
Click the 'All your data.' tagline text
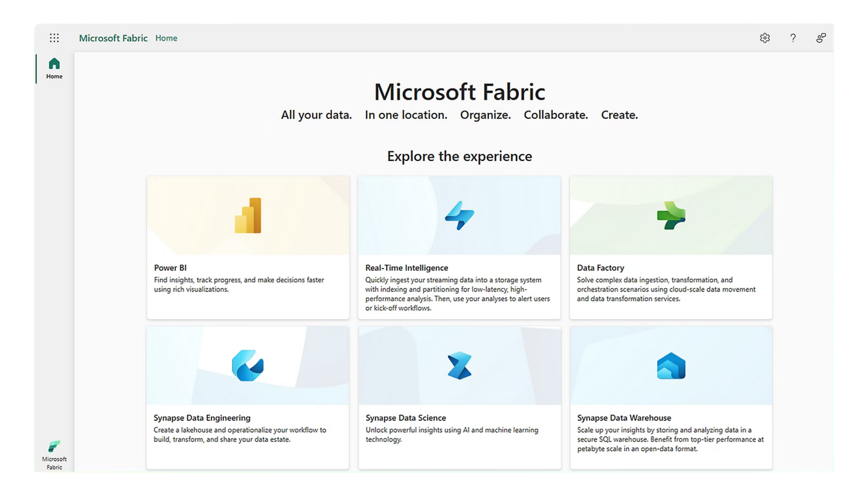point(316,115)
